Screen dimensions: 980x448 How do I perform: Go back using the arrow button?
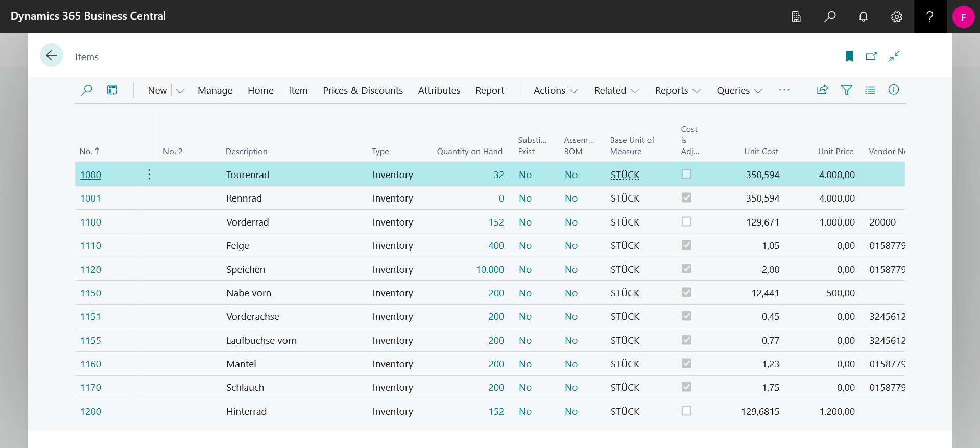click(52, 55)
